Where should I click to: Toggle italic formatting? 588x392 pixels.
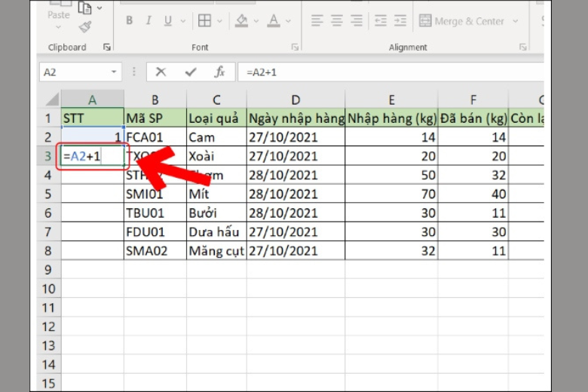[149, 21]
